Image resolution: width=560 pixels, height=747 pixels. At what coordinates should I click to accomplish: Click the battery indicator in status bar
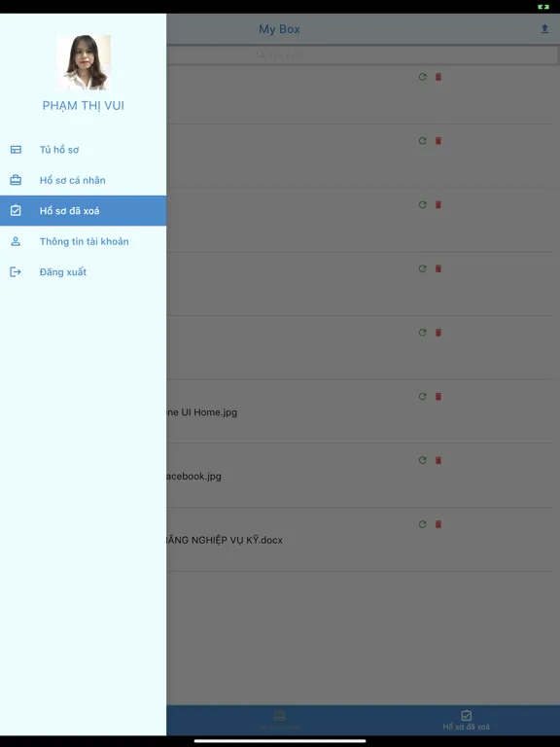pyautogui.click(x=543, y=7)
